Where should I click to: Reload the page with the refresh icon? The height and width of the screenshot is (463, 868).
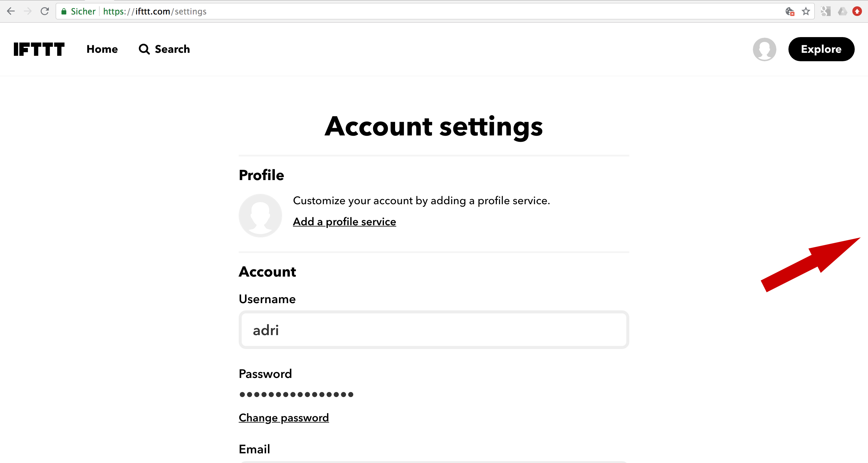click(45, 11)
